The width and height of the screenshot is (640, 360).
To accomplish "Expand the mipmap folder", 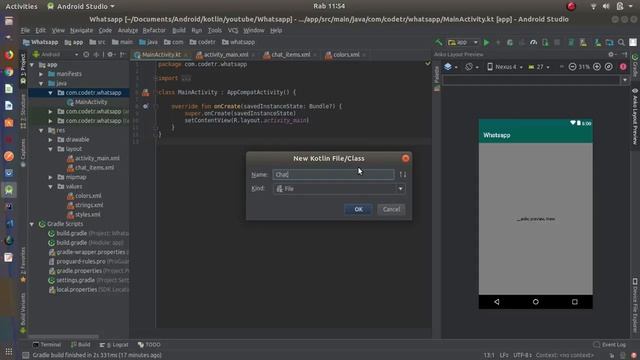I will coord(51,178).
